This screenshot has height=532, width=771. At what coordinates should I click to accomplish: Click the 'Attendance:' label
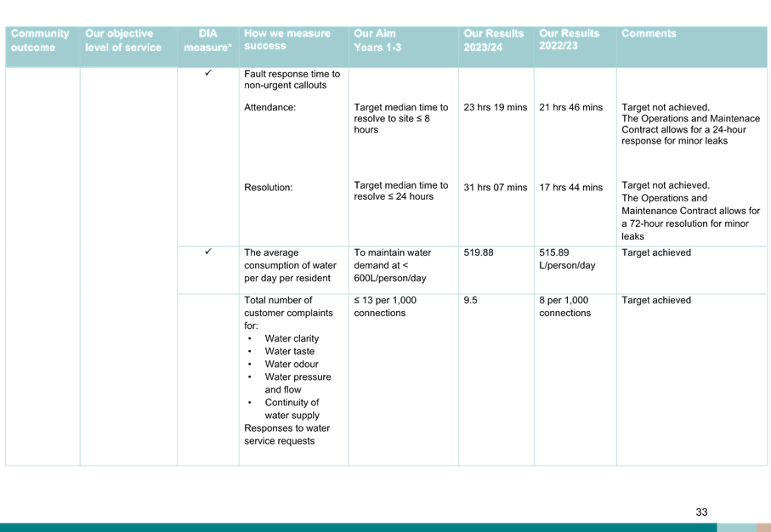pyautogui.click(x=270, y=107)
